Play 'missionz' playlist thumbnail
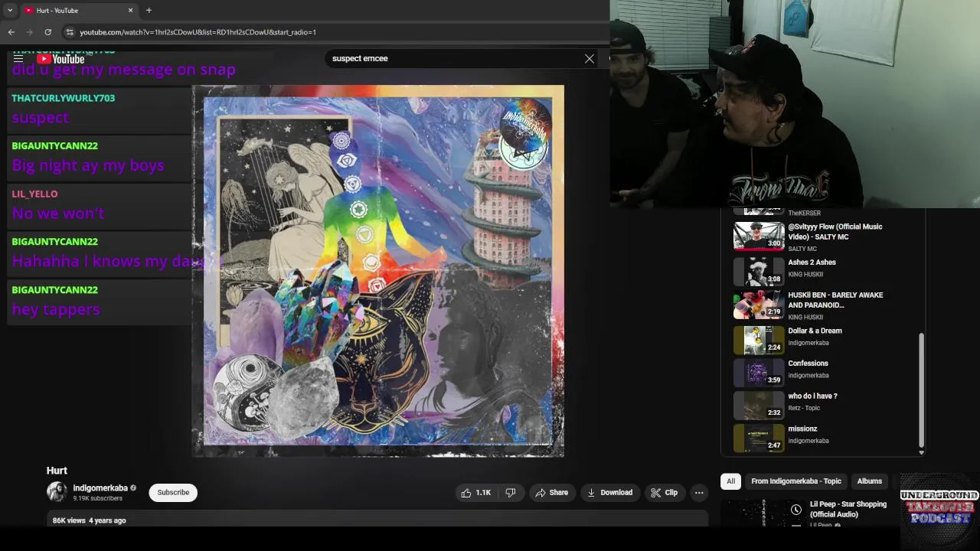Screen dimensions: 980x551 click(x=759, y=438)
